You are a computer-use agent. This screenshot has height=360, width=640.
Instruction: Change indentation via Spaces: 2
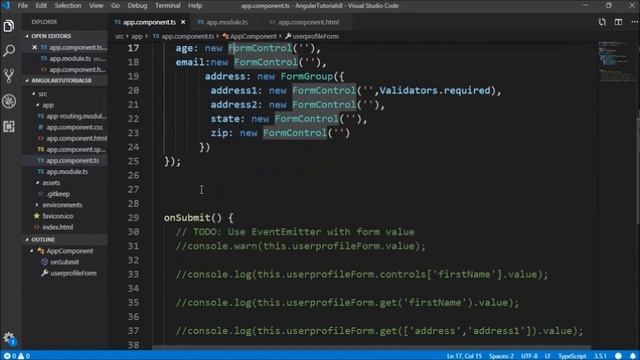[501, 356]
